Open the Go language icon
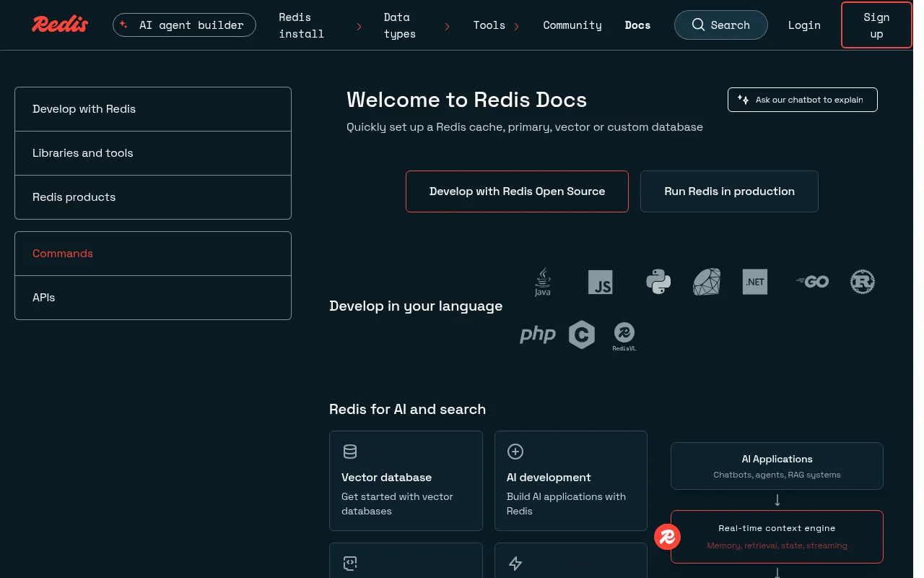 [812, 282]
